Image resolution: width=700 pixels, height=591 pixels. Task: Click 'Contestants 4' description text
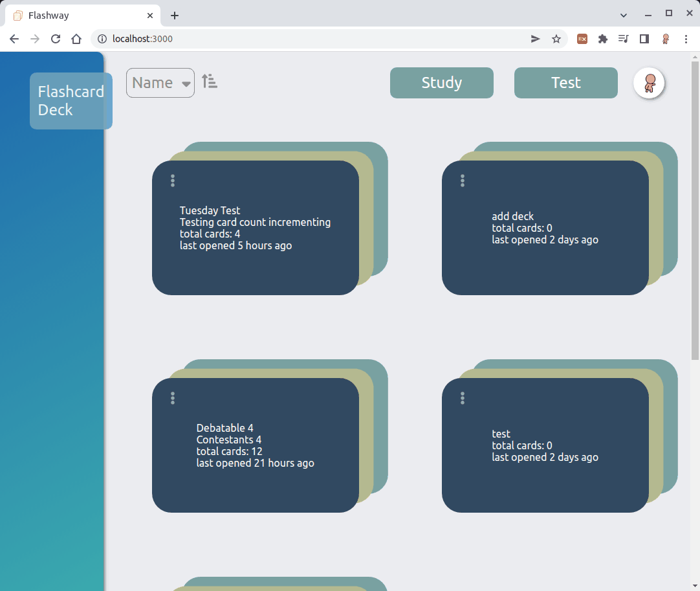coord(229,440)
